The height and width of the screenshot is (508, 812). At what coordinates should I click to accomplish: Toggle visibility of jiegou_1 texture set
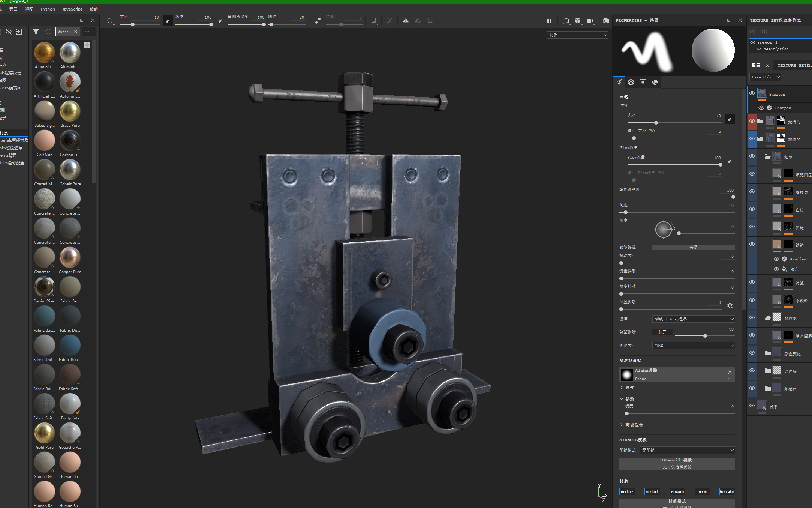point(753,42)
